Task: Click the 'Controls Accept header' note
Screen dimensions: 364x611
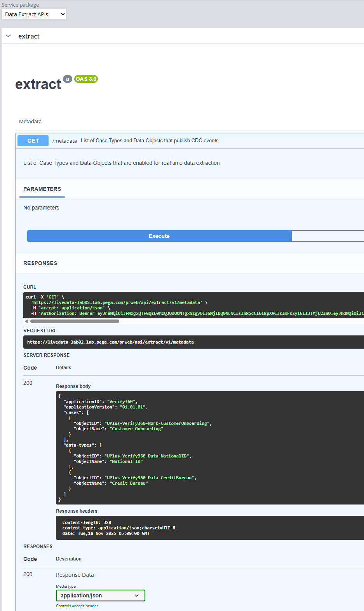Action: (x=77, y=606)
